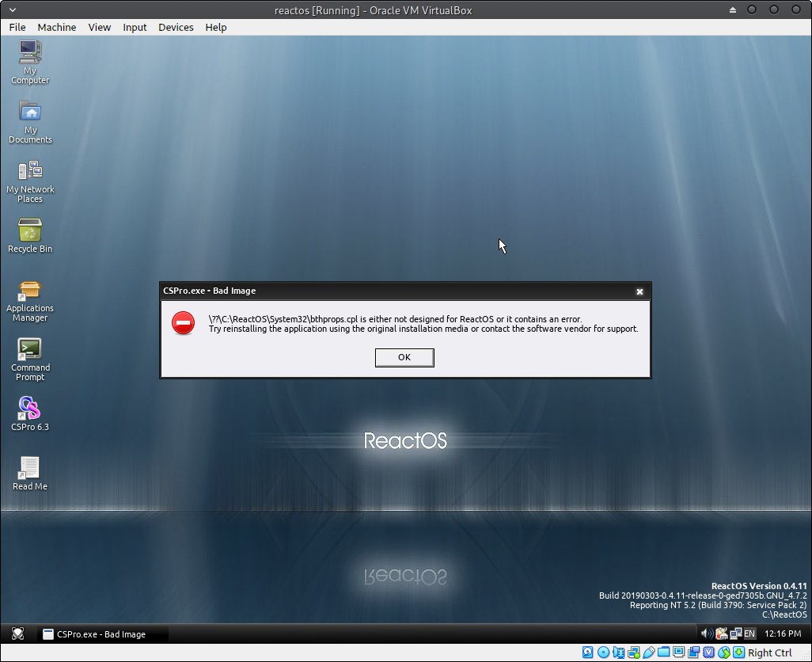
Task: Select the Recycle Bin icon
Action: pos(30,236)
